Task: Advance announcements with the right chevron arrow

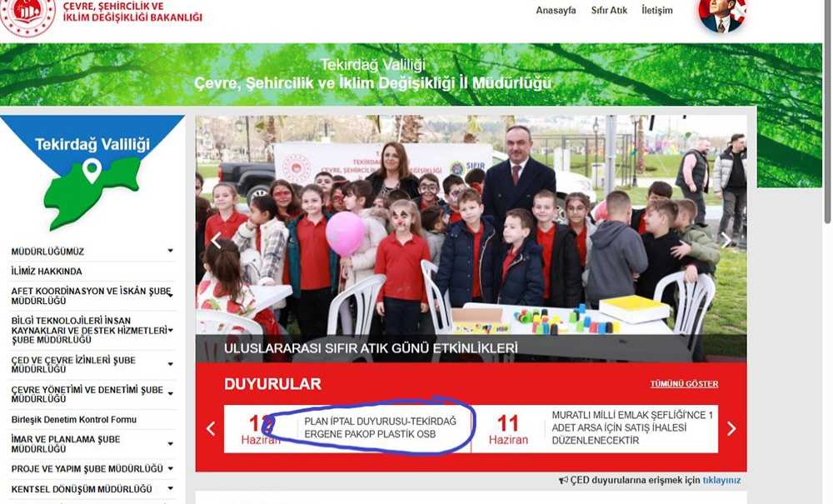Action: tap(731, 427)
